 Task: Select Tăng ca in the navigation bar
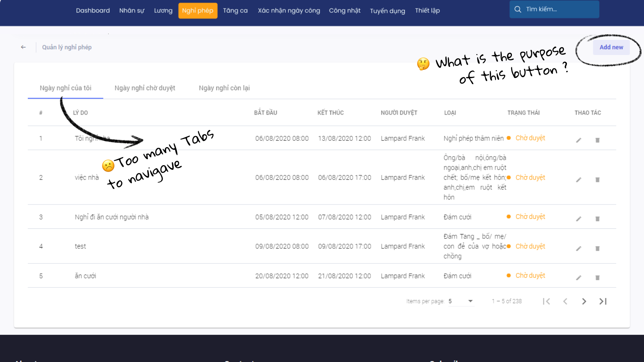[x=235, y=10]
